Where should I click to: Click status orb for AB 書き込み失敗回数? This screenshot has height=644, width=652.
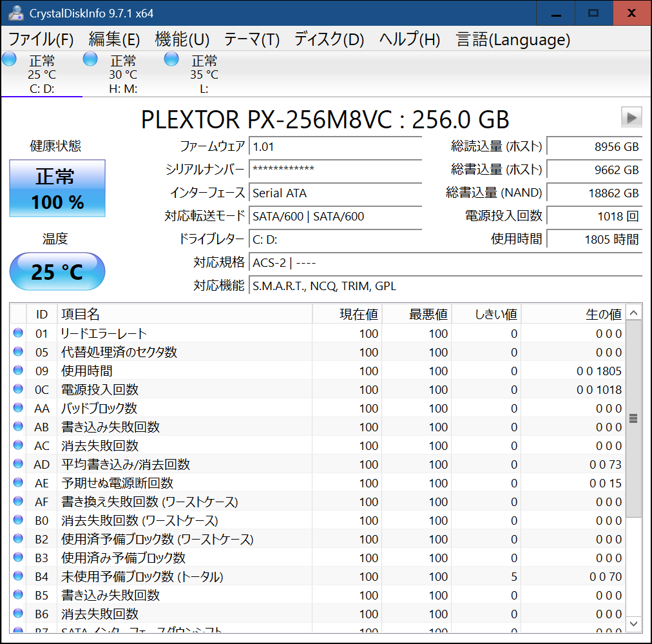click(18, 426)
